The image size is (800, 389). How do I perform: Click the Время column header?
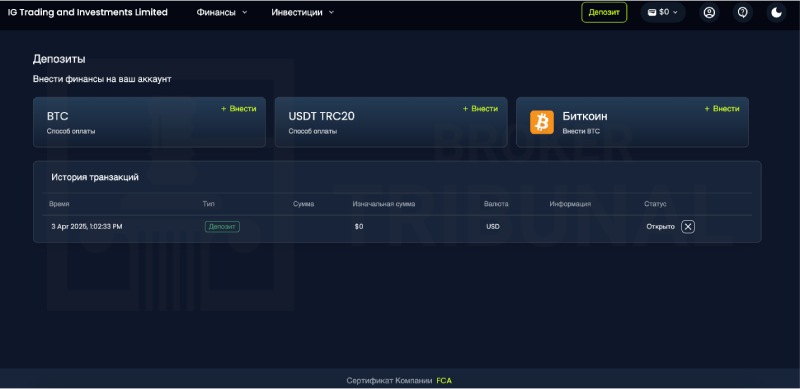59,204
